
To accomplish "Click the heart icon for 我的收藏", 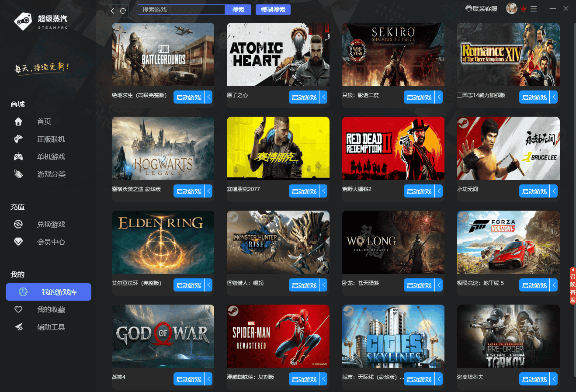I will click(x=18, y=309).
